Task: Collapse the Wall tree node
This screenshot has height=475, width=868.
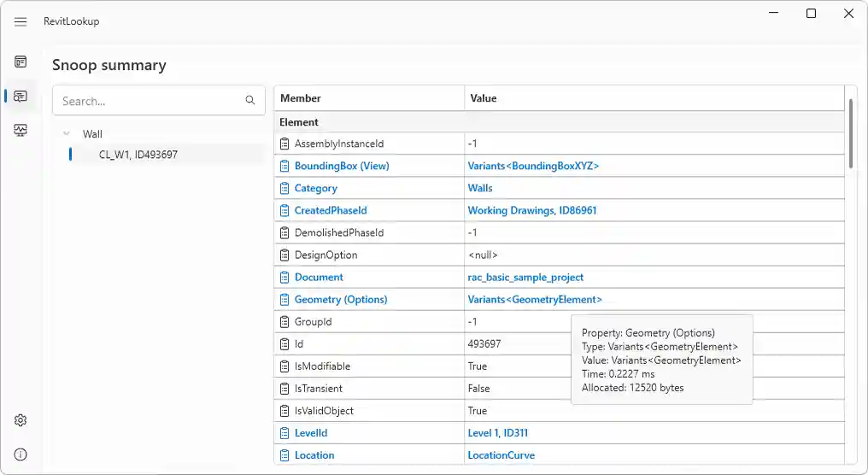Action: (67, 134)
